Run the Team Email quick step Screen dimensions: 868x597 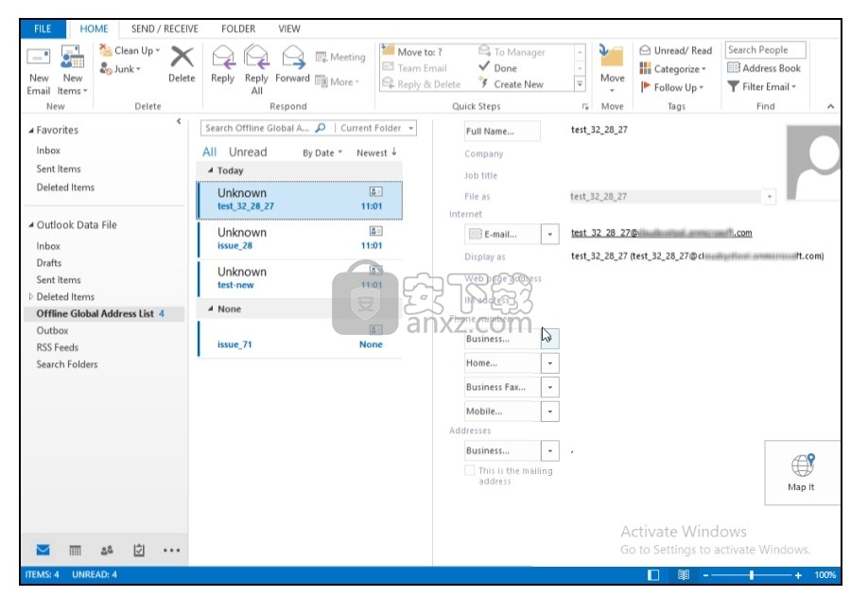tap(415, 67)
